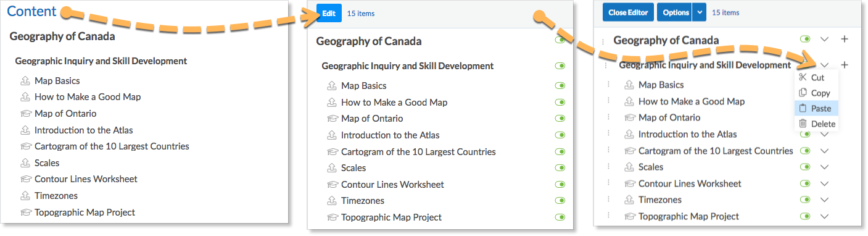This screenshot has width=868, height=236.
Task: Toggle Geographic Inquiry and Skill Development switch in middle panel
Action: [x=560, y=66]
